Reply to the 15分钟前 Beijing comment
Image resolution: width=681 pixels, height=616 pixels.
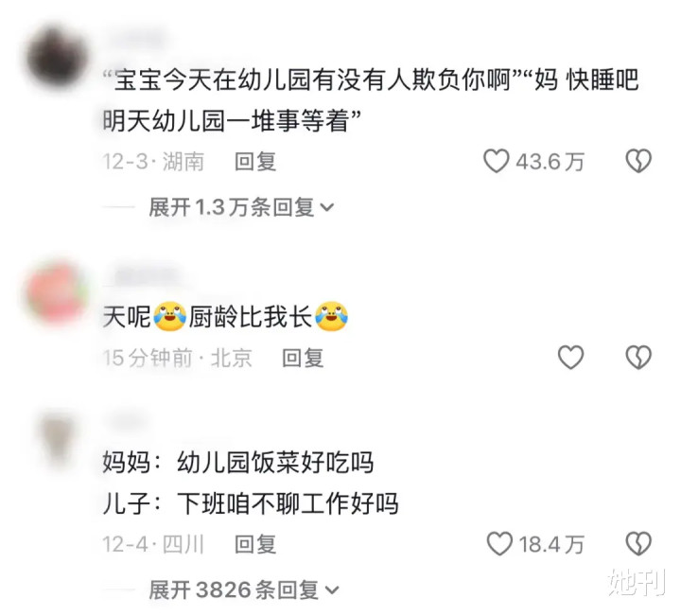[303, 358]
